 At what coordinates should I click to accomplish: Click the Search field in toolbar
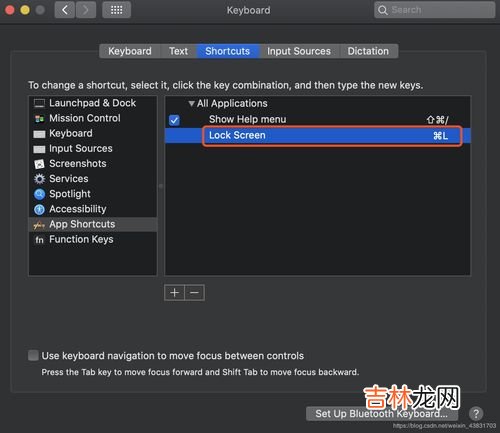434,10
